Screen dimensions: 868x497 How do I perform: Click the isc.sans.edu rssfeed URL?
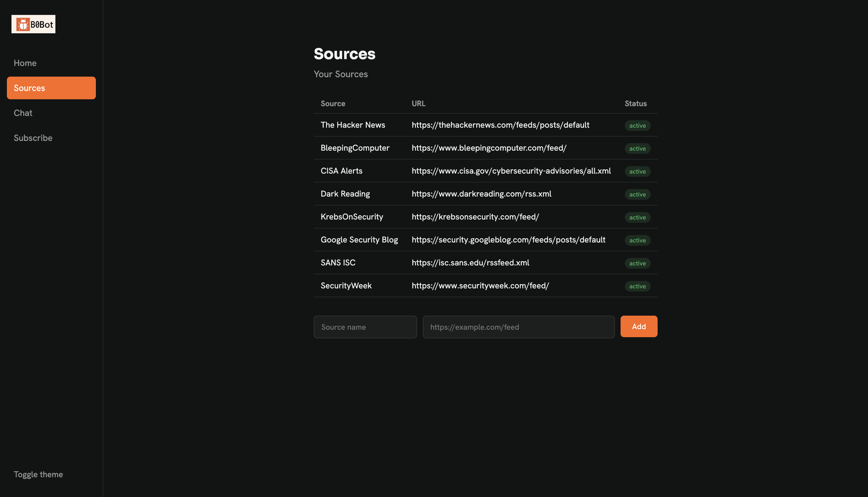[x=470, y=263]
